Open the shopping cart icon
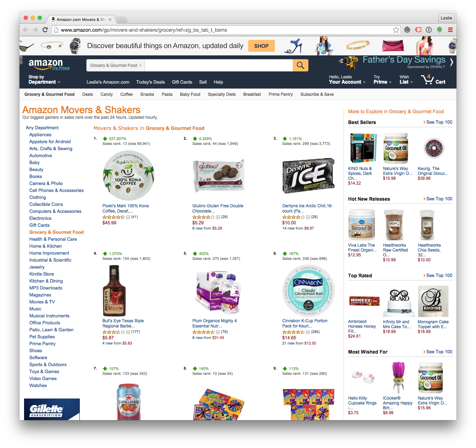 pyautogui.click(x=433, y=80)
